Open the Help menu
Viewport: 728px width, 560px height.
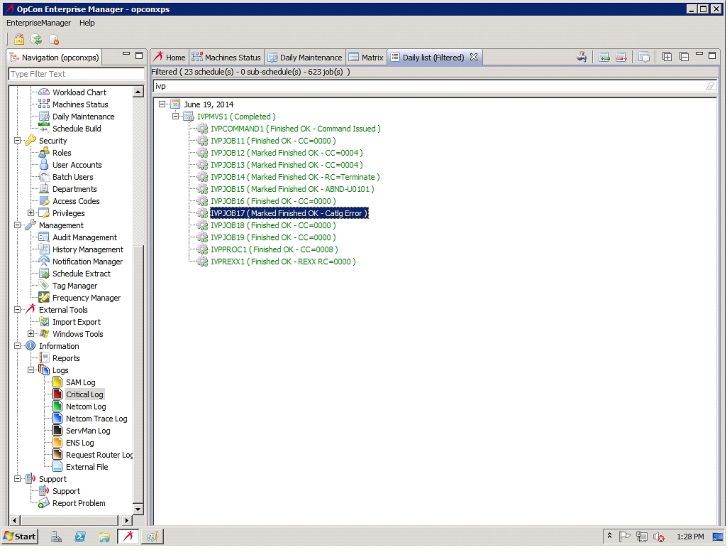(x=87, y=23)
